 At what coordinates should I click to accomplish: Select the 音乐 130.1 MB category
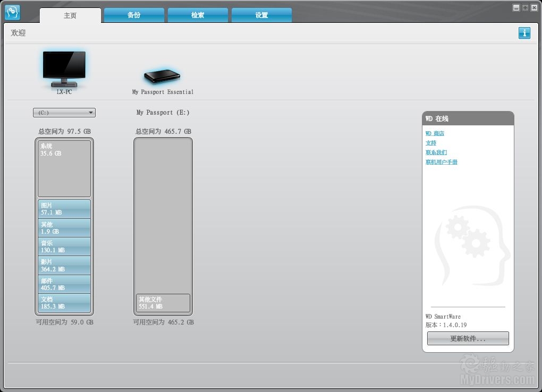[x=64, y=246]
